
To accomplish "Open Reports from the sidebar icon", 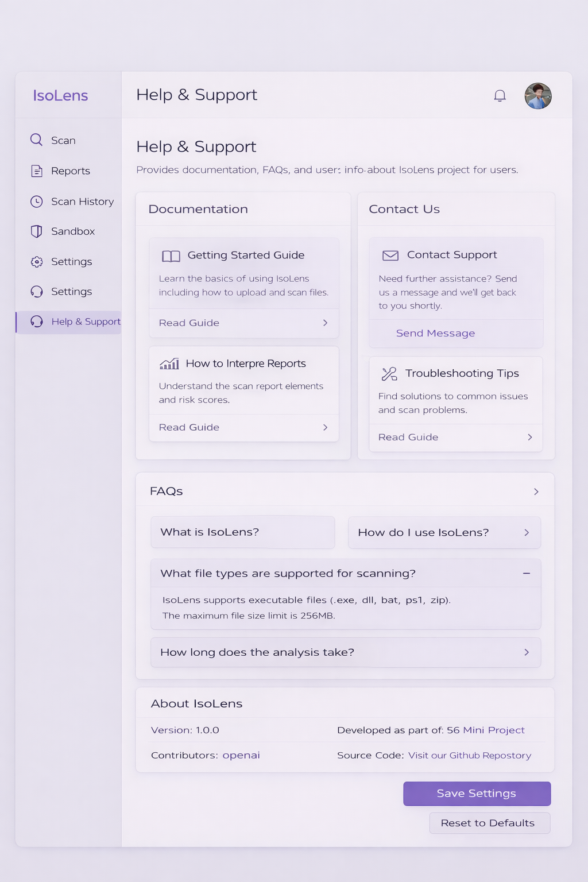I will click(x=36, y=171).
